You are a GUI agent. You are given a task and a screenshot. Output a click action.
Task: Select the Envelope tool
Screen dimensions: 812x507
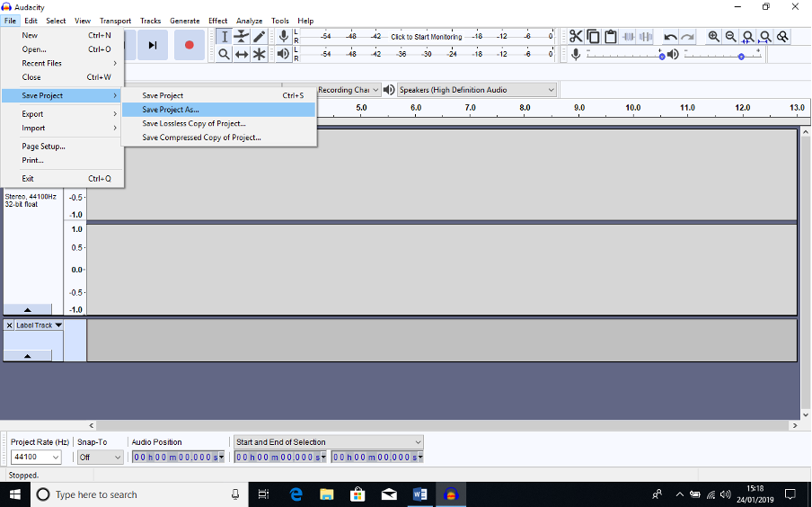pos(242,36)
